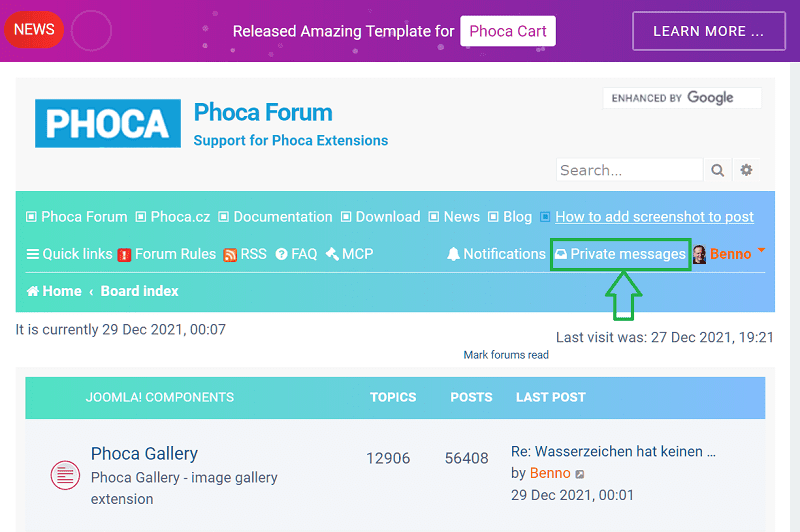Viewport: 800px width, 532px height.
Task: Open Notifications bell icon
Action: [453, 254]
